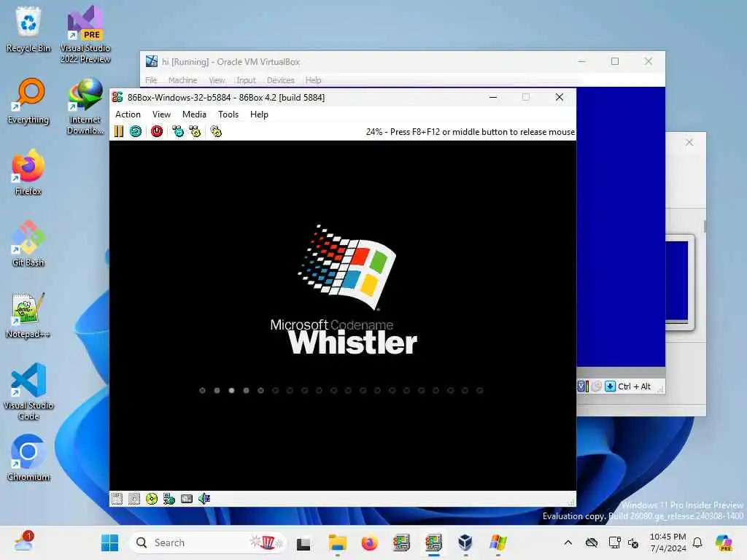Select Visual Studio Code desktop shortcut
The height and width of the screenshot is (560, 747).
(28, 392)
